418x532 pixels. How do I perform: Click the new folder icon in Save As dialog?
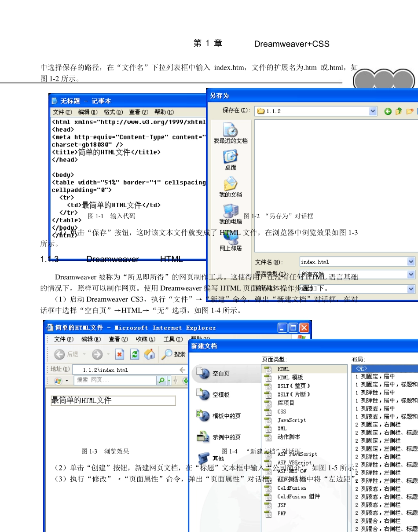[x=410, y=111]
